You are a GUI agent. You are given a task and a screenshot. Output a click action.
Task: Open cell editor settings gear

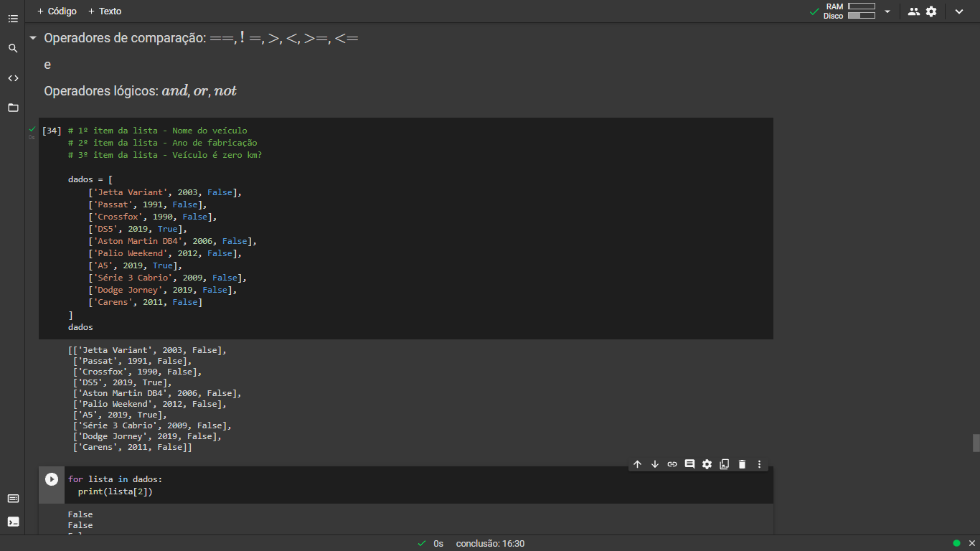(x=707, y=464)
